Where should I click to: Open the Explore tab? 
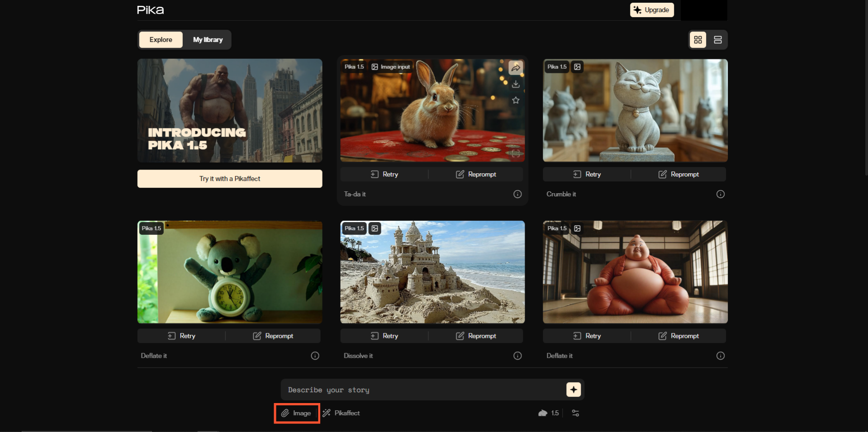(161, 40)
